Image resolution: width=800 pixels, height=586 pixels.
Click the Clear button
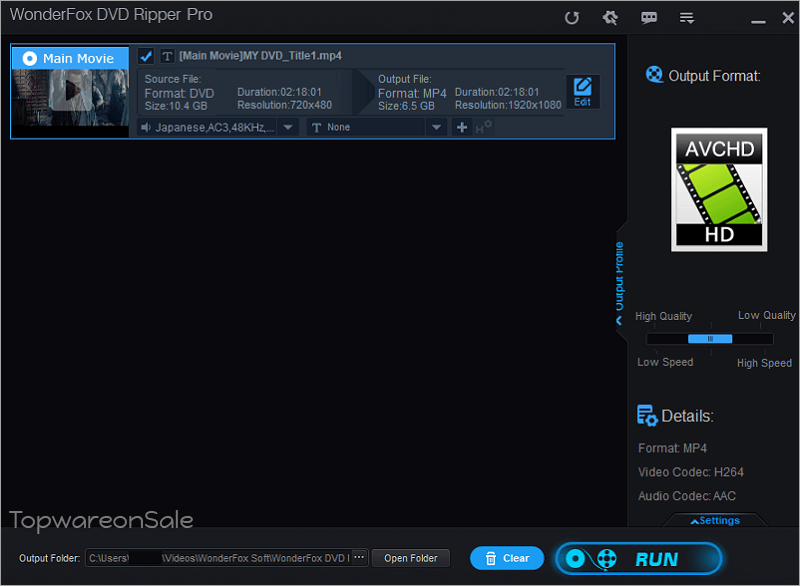[507, 558]
